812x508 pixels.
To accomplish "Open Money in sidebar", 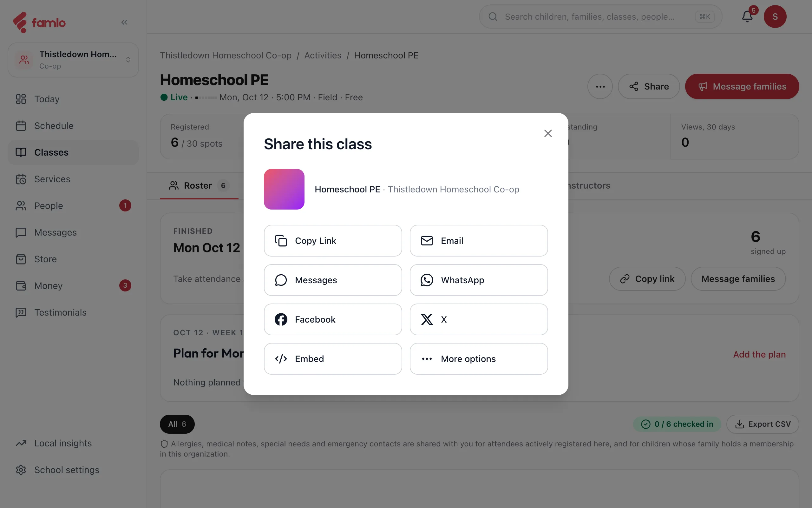I will coord(73,285).
